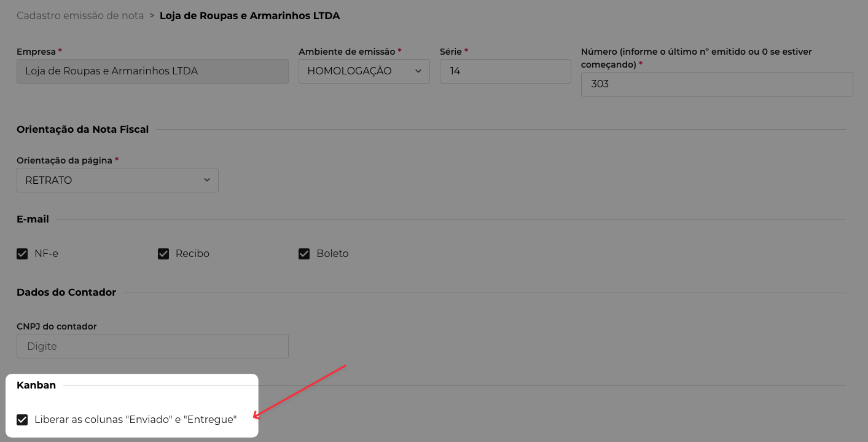
Task: Go back to Cadastro emissão de nota breadcrumb
Action: 80,15
